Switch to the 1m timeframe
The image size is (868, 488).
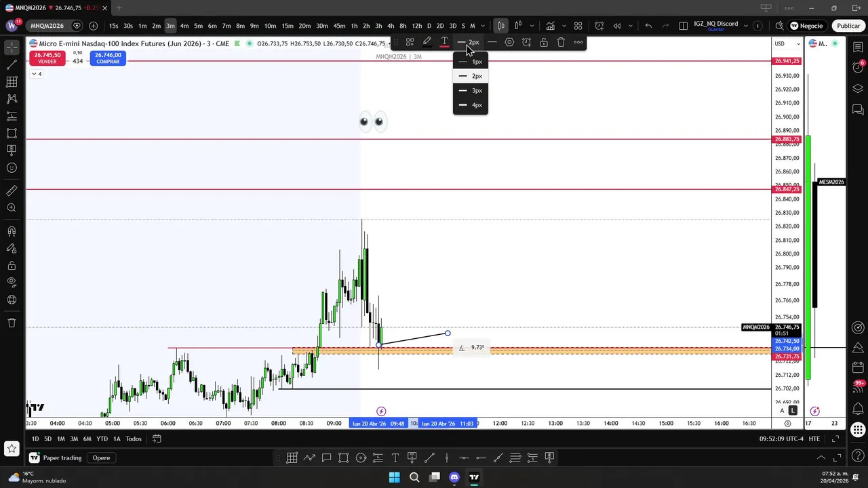point(142,26)
